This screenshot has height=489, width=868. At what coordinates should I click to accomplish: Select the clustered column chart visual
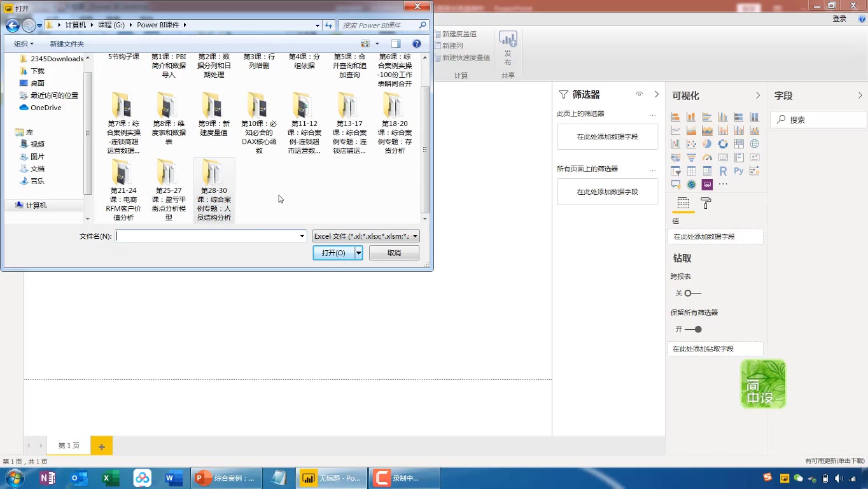(723, 117)
